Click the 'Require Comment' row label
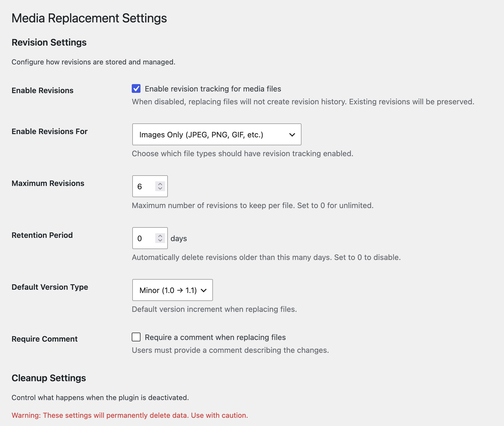The width and height of the screenshot is (504, 426). [x=45, y=339]
